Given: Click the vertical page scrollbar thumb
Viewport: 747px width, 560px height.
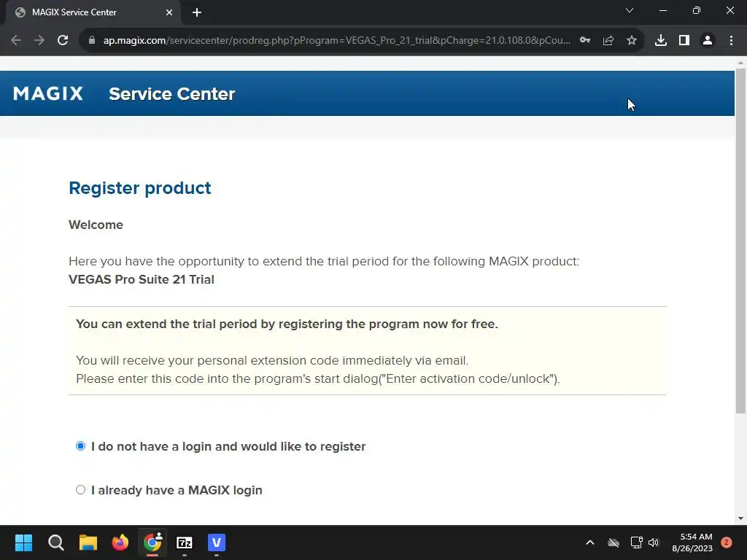Looking at the screenshot, I should click(x=741, y=241).
